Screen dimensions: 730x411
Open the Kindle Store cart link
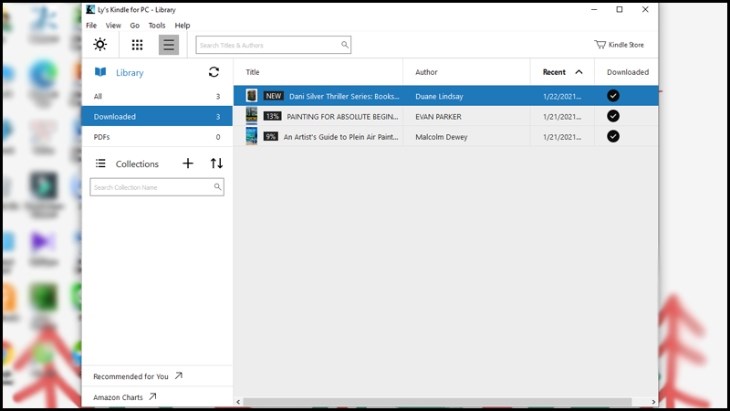click(x=619, y=45)
